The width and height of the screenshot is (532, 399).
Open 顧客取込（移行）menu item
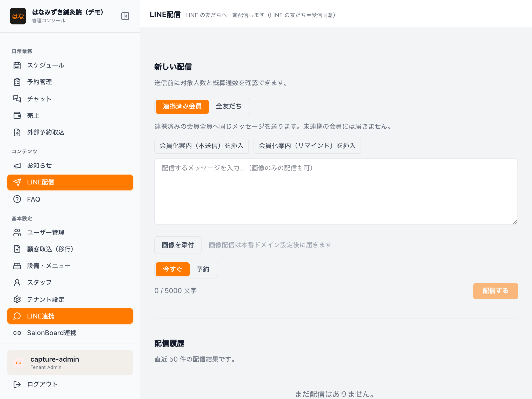click(x=70, y=249)
